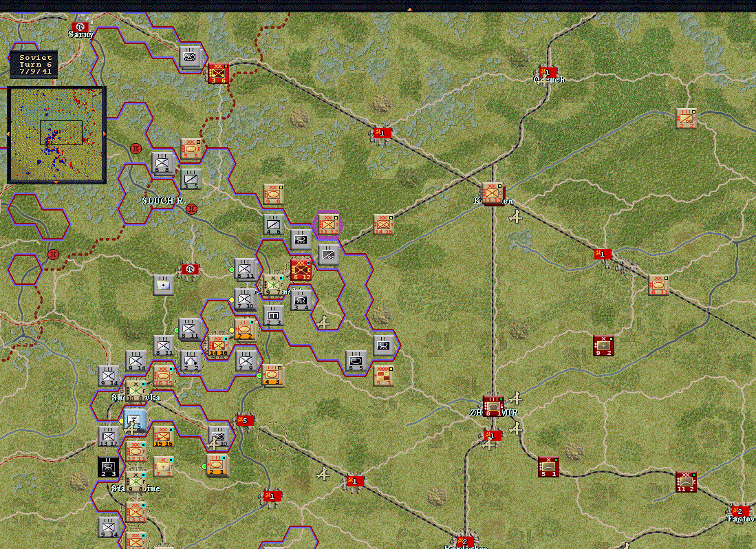Select grey German 2-3 engineer unit
This screenshot has width=756, height=549.
[x=273, y=315]
